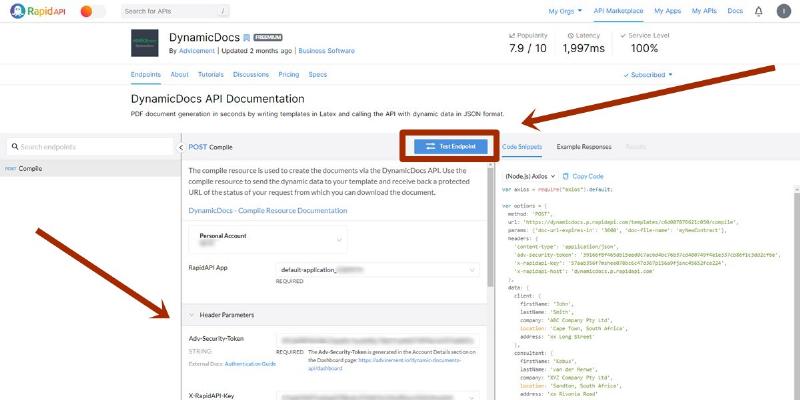Click the Adv-Security-Token input field
This screenshot has width=800, height=400.
378,340
